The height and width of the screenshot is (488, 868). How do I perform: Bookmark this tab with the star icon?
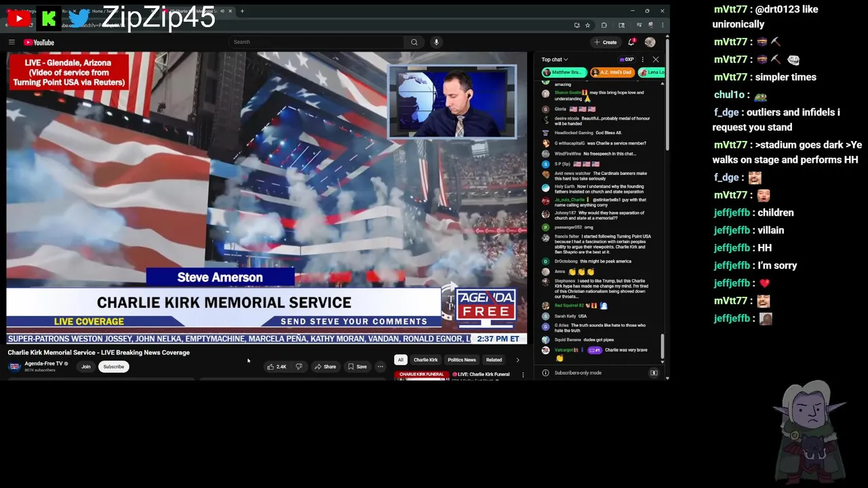[588, 25]
